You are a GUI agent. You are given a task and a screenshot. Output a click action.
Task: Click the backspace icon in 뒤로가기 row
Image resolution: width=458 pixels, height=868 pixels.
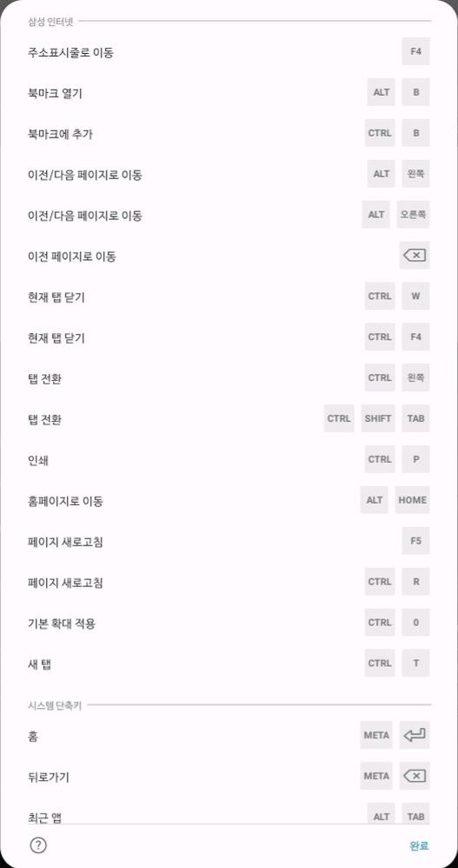click(415, 776)
